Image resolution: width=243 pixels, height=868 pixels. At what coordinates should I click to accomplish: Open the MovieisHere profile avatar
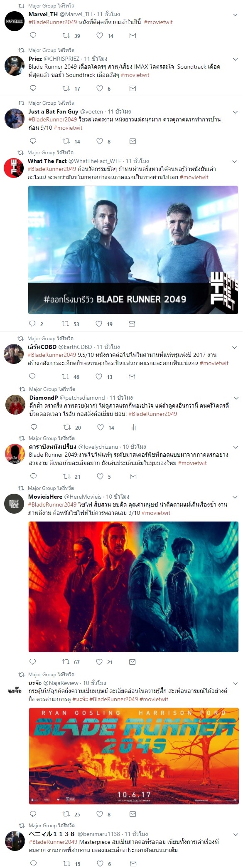point(15,504)
